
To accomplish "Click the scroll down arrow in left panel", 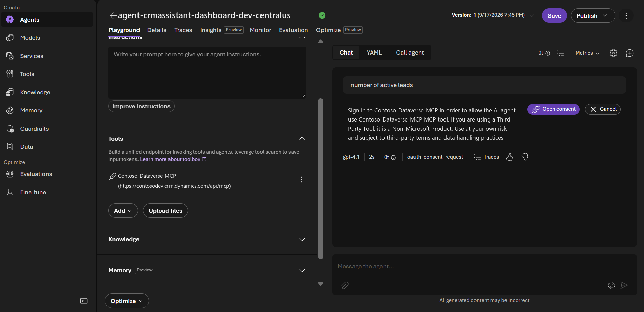I will tap(320, 284).
